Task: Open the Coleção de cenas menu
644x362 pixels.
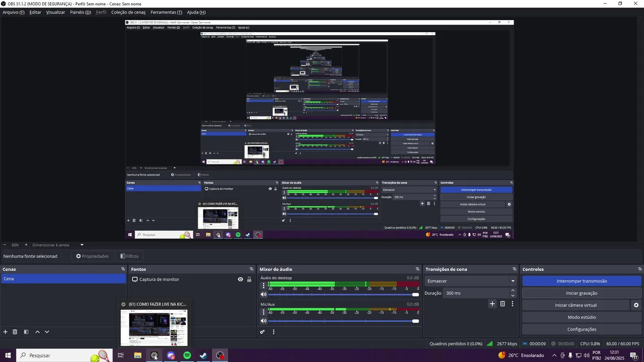Action: [x=128, y=12]
